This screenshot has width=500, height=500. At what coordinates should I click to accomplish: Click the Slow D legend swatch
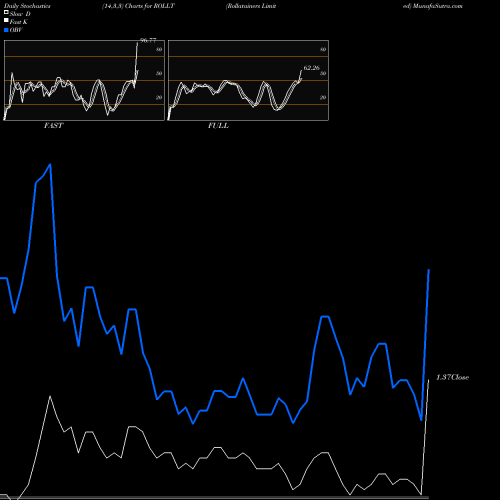pyautogui.click(x=6, y=13)
